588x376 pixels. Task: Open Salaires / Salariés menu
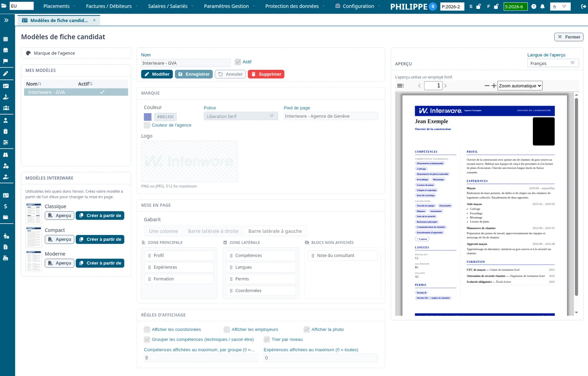coord(171,6)
